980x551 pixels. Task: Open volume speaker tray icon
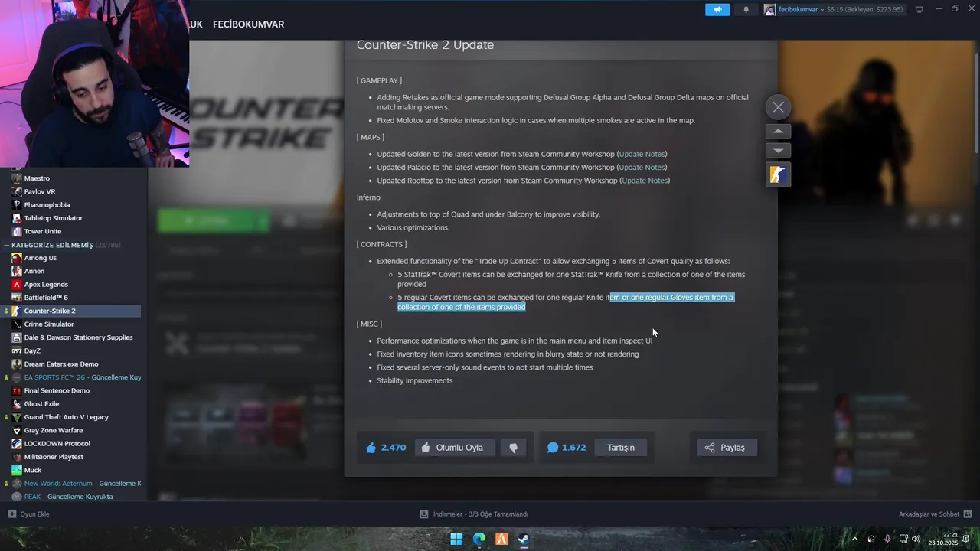coord(916,539)
